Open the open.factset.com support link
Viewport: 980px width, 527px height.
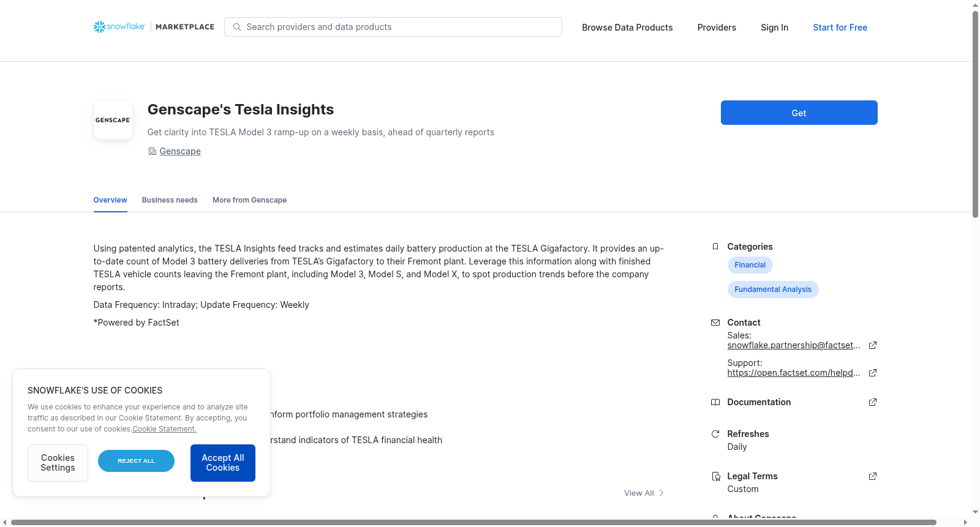coord(793,373)
